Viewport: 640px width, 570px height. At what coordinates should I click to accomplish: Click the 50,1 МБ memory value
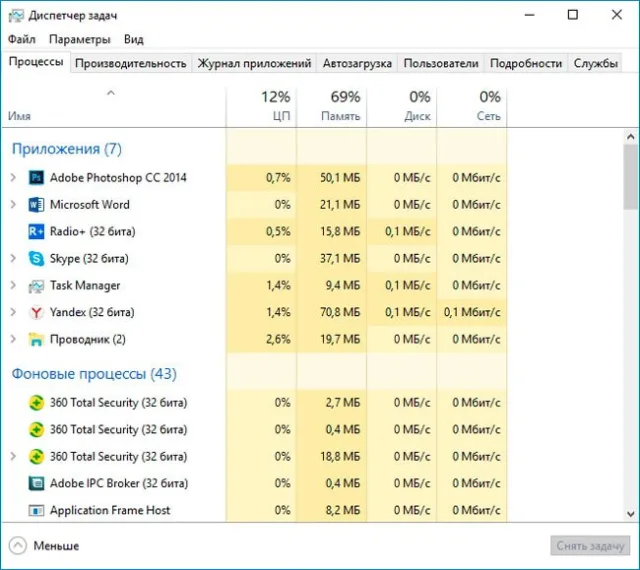point(340,178)
